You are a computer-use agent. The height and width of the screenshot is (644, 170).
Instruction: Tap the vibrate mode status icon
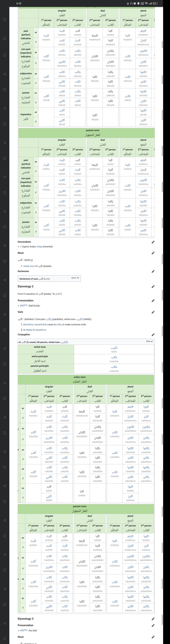click(138, 4)
